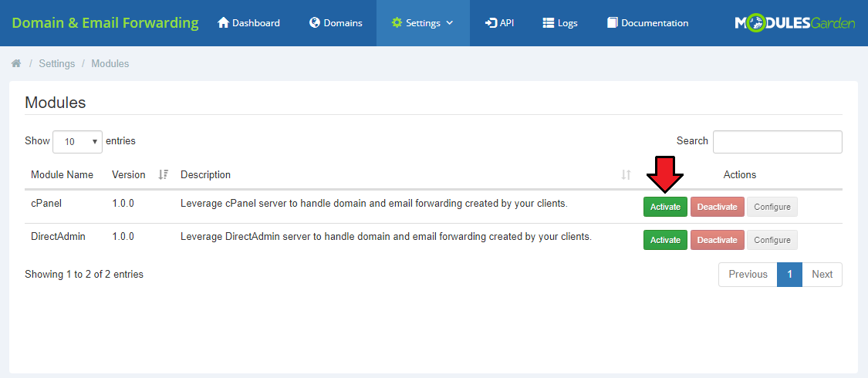Open the Logs menu item

[x=560, y=23]
